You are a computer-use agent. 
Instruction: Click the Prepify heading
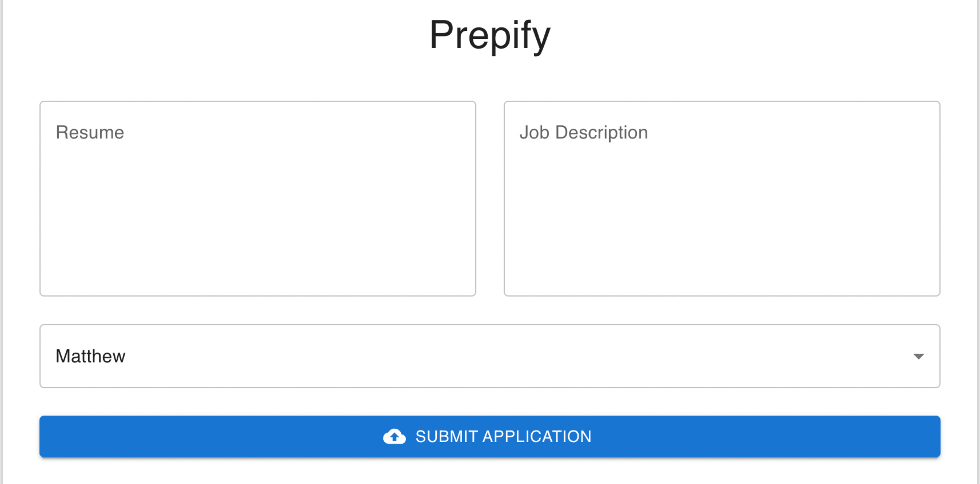[x=490, y=35]
